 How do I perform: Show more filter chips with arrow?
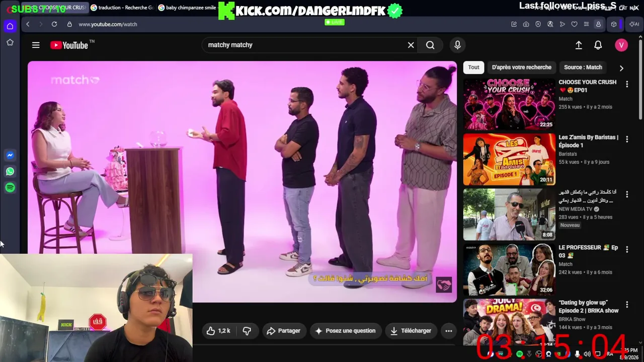pos(621,68)
